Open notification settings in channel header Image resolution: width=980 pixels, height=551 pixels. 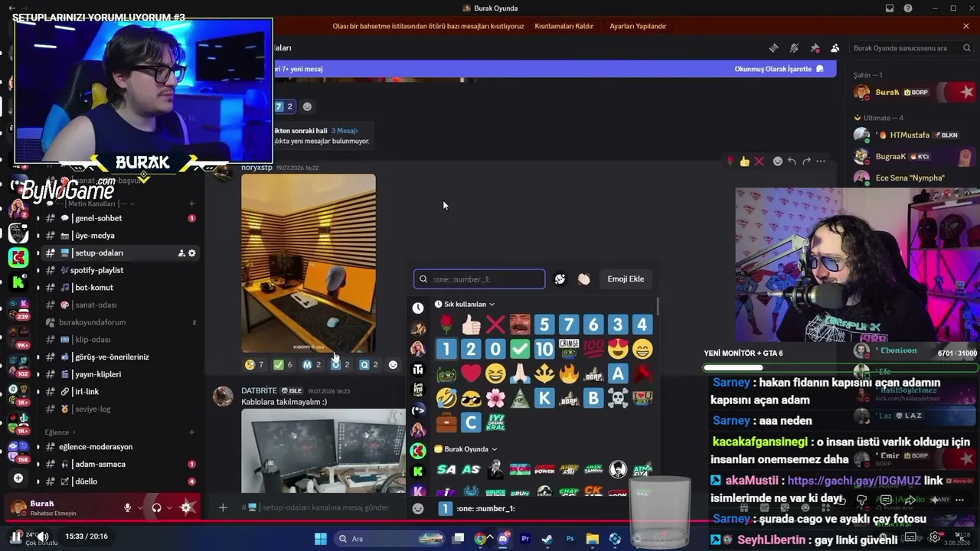[x=794, y=47]
